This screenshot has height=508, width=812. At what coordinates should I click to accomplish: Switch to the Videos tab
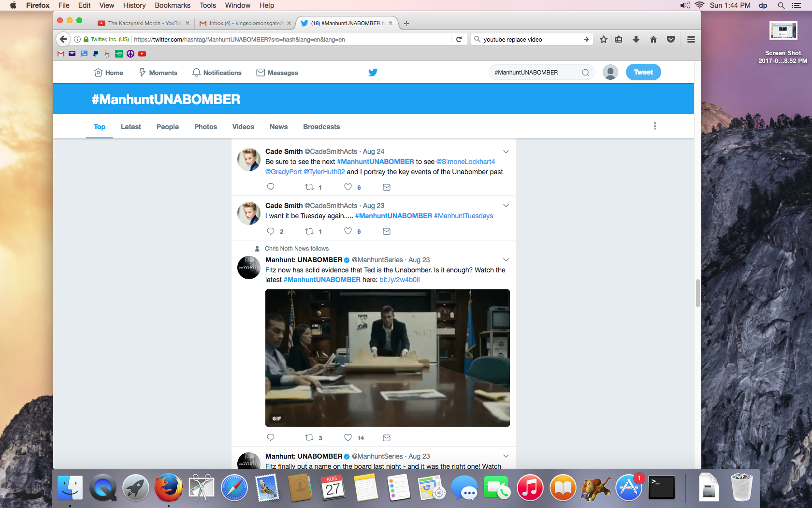(x=243, y=127)
